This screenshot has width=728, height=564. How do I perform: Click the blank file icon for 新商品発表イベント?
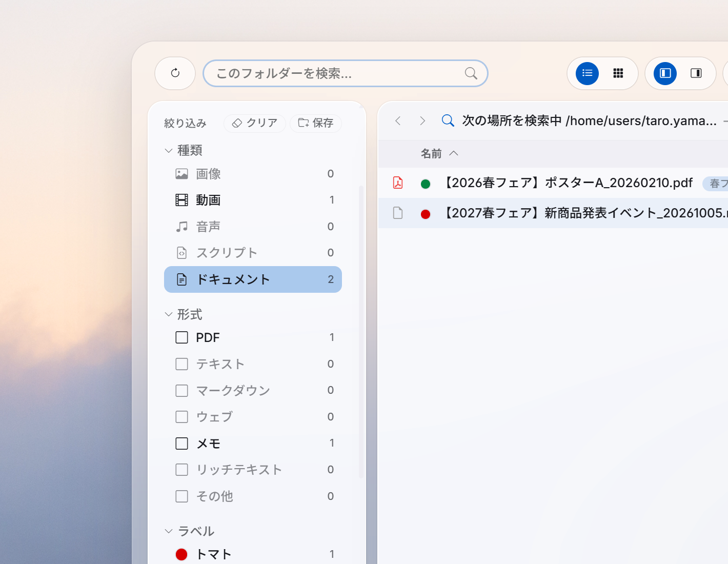398,213
